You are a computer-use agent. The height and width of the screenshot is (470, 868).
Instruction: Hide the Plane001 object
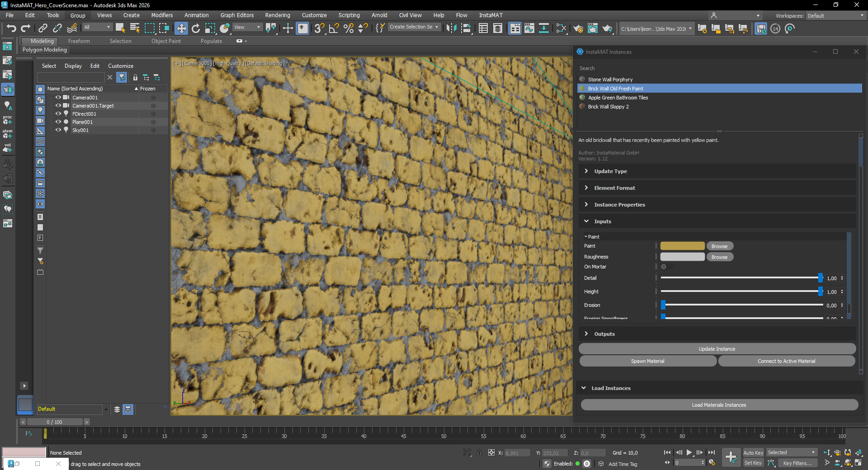point(58,122)
